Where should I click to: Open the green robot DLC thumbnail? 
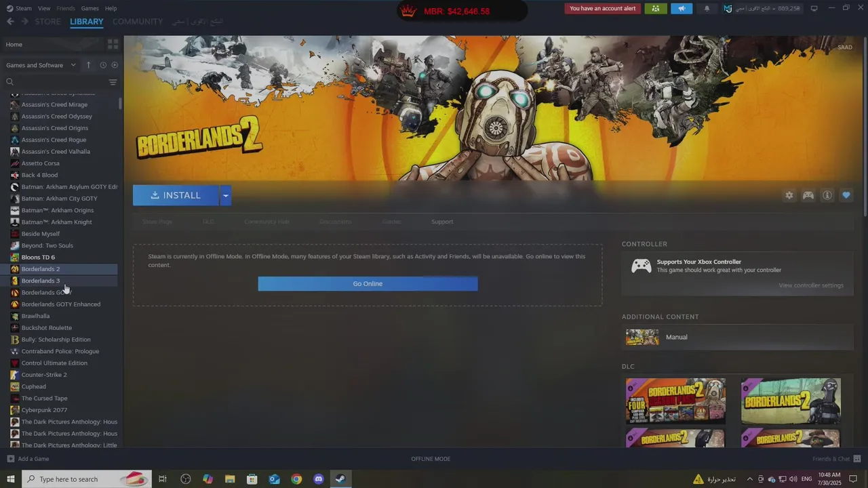point(791,401)
